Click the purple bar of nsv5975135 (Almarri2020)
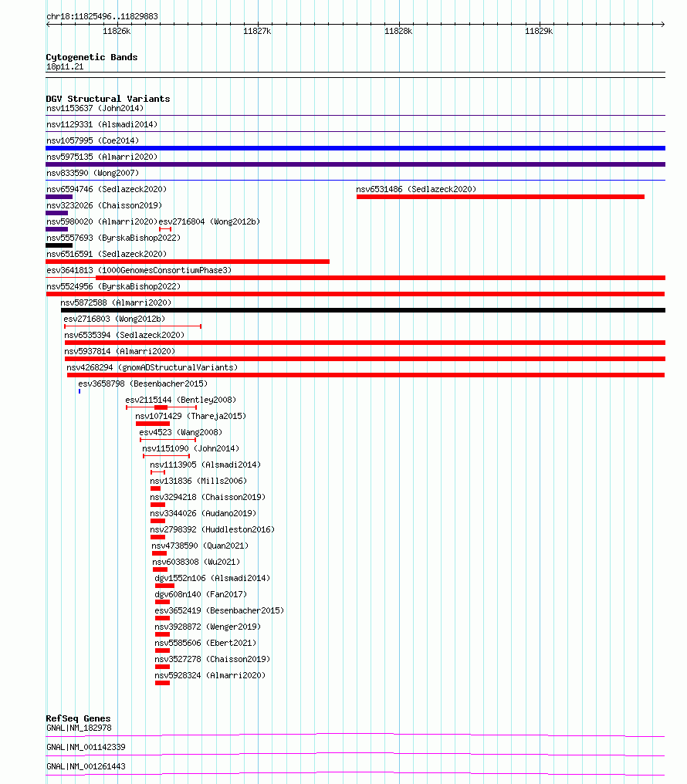This screenshot has height=784, width=687. pyautogui.click(x=355, y=164)
